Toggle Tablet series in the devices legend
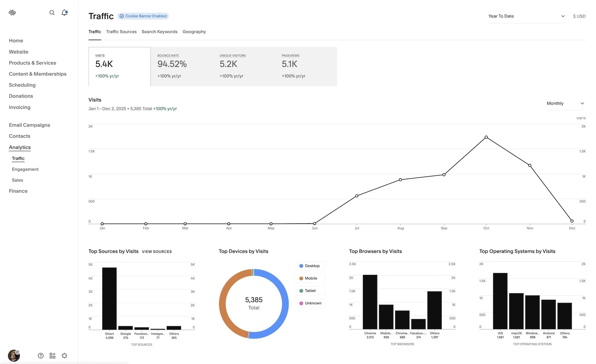Image resolution: width=596 pixels, height=364 pixels. (x=310, y=291)
